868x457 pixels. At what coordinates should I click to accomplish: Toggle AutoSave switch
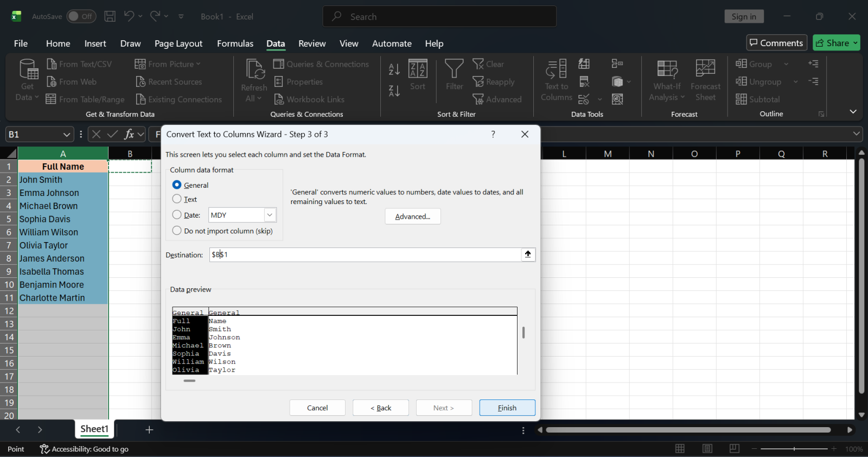[x=81, y=16]
